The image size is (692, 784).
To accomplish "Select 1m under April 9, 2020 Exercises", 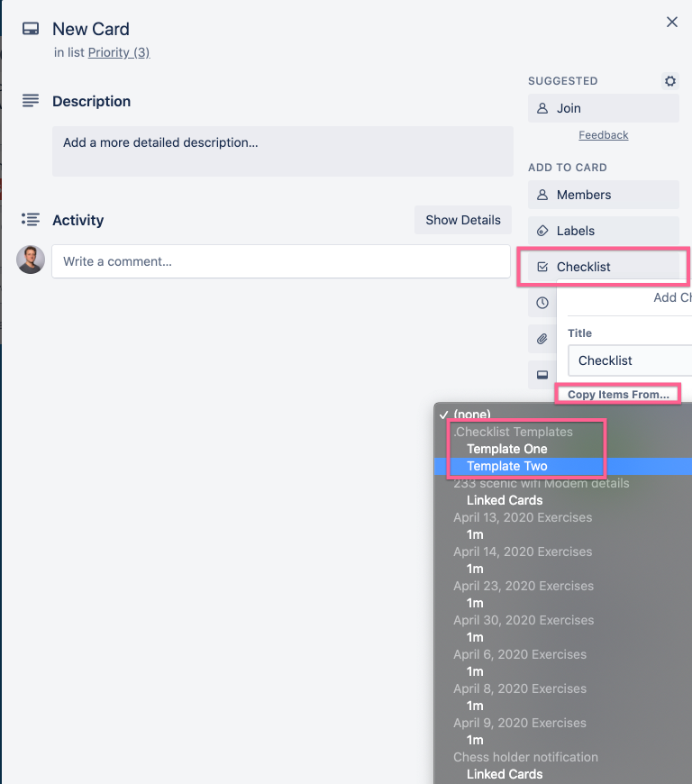I will pos(563,740).
